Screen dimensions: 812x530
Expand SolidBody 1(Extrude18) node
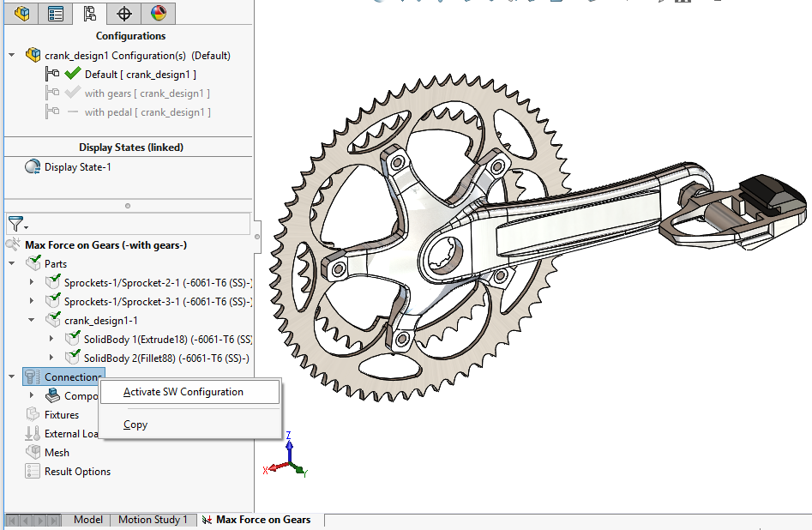(51, 339)
